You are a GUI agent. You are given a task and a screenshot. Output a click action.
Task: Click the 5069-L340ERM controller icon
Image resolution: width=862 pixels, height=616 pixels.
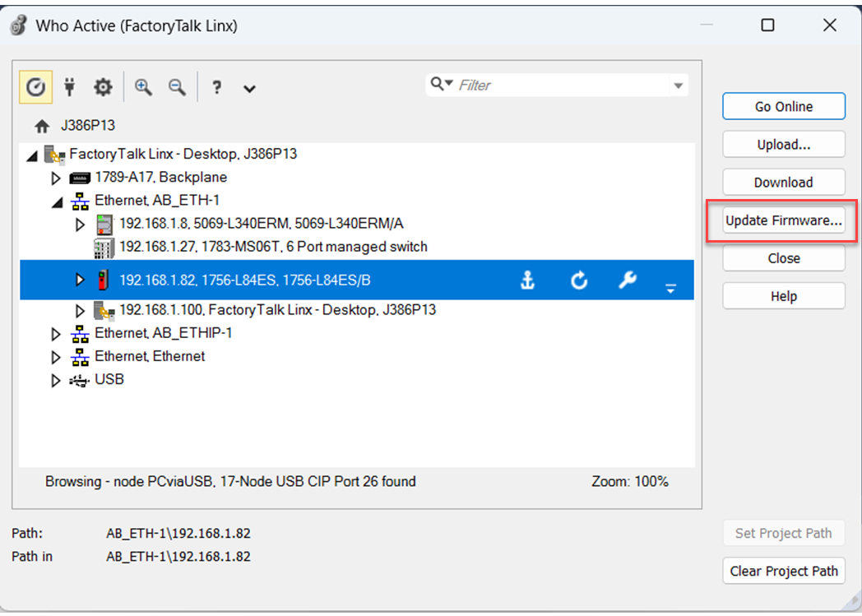(x=104, y=225)
